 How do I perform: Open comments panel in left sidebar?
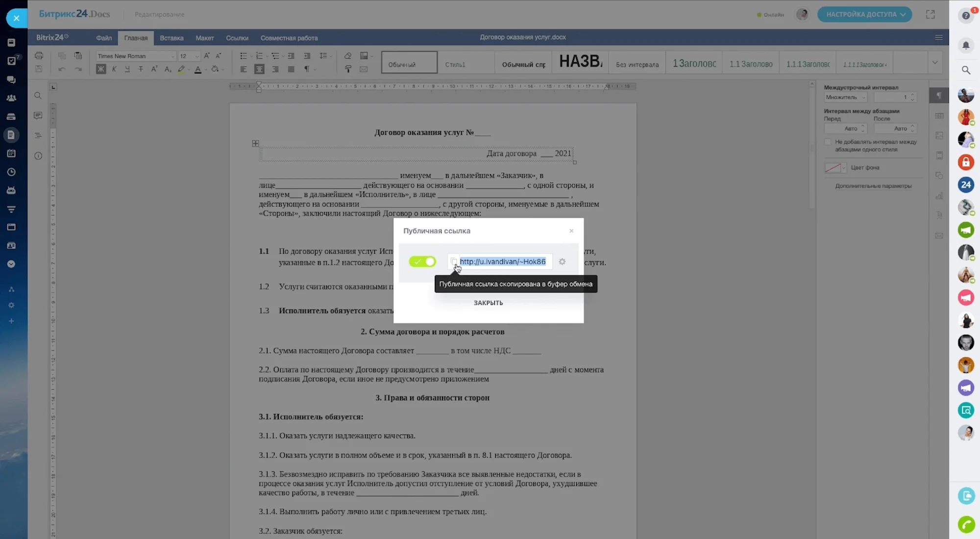click(x=38, y=116)
